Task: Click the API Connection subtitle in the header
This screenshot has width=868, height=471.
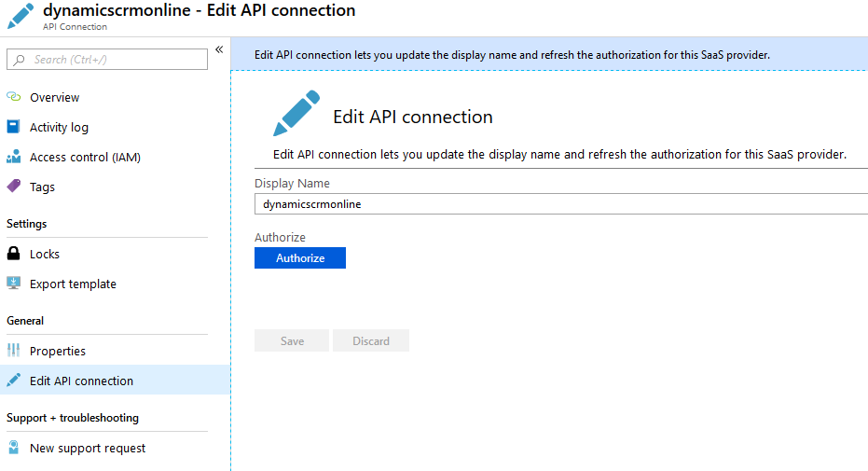Action: (75, 26)
